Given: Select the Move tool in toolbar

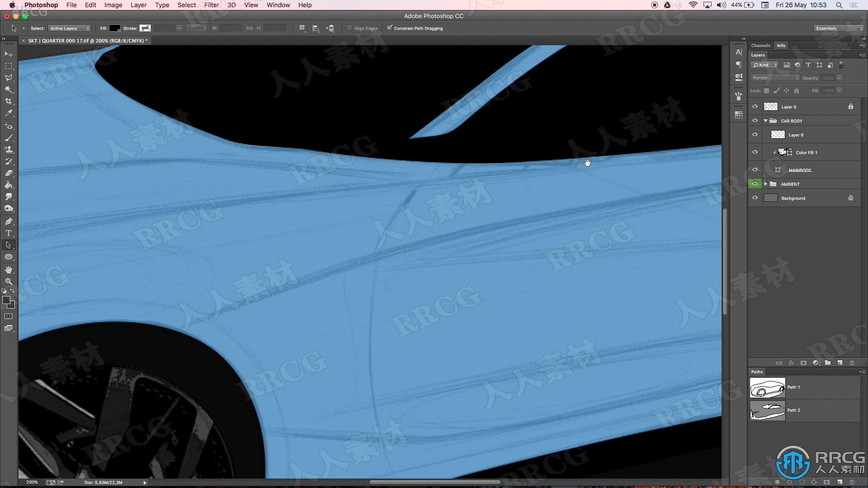Looking at the screenshot, I should pyautogui.click(x=9, y=54).
